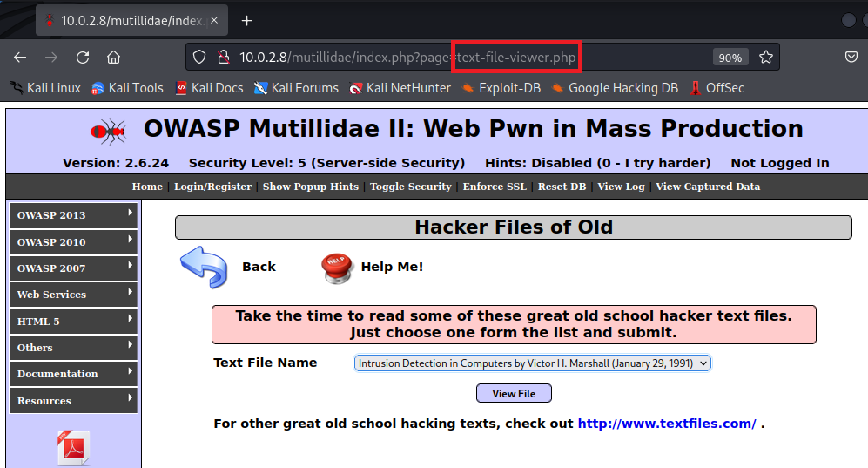Click the PDF document icon in sidebar

(73, 447)
